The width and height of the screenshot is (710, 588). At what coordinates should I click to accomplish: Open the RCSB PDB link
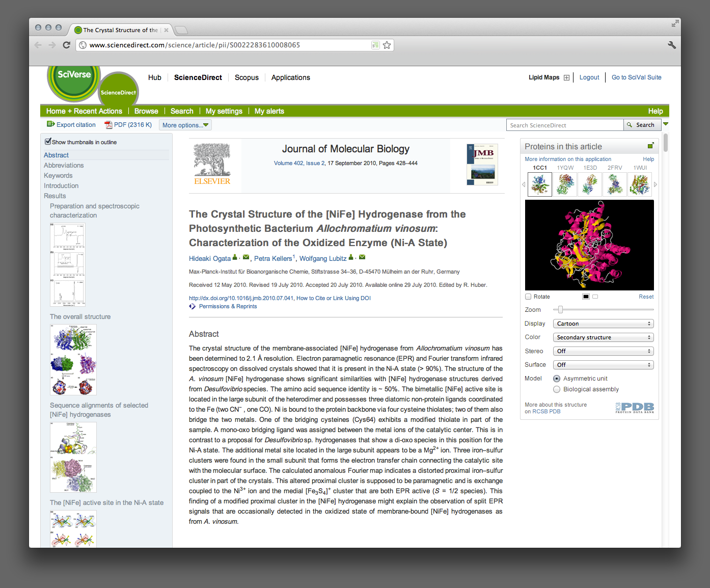(x=547, y=411)
